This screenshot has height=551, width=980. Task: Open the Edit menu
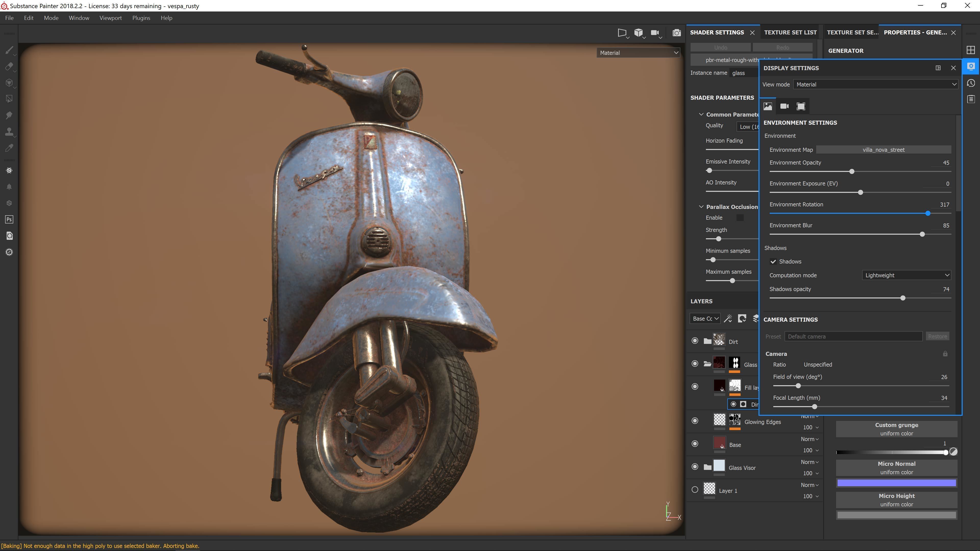pos(29,18)
